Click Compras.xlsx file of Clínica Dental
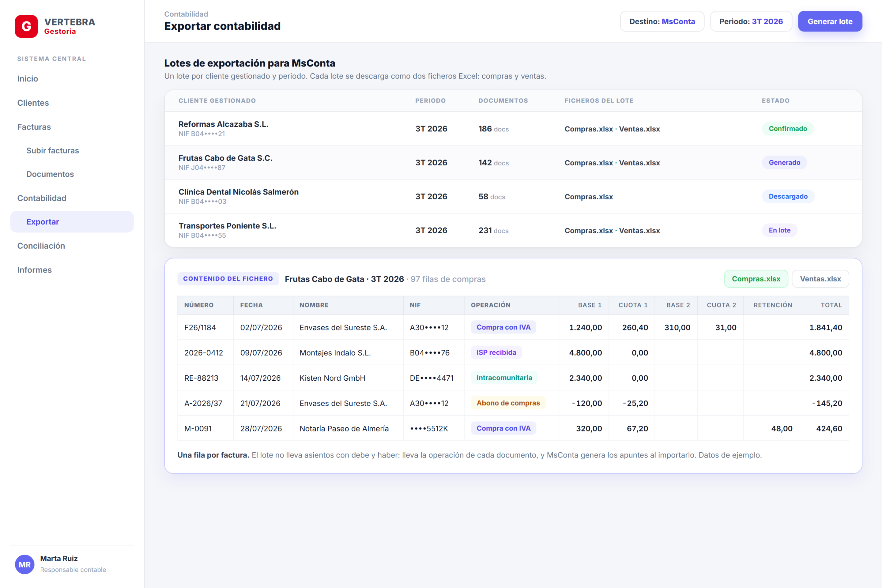The image size is (882, 588). [x=589, y=197]
